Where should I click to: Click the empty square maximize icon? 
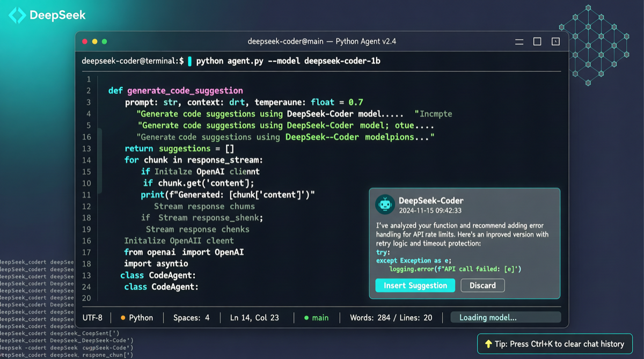pos(537,41)
